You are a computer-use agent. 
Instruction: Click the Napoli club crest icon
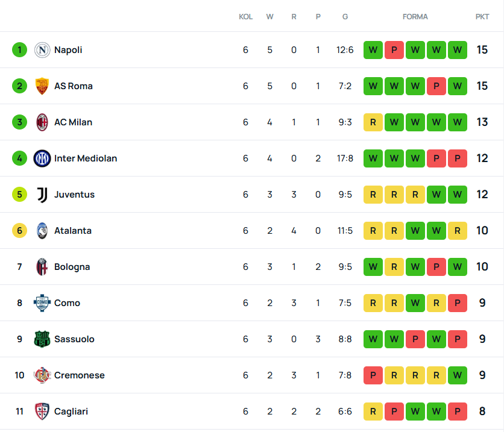click(x=42, y=50)
